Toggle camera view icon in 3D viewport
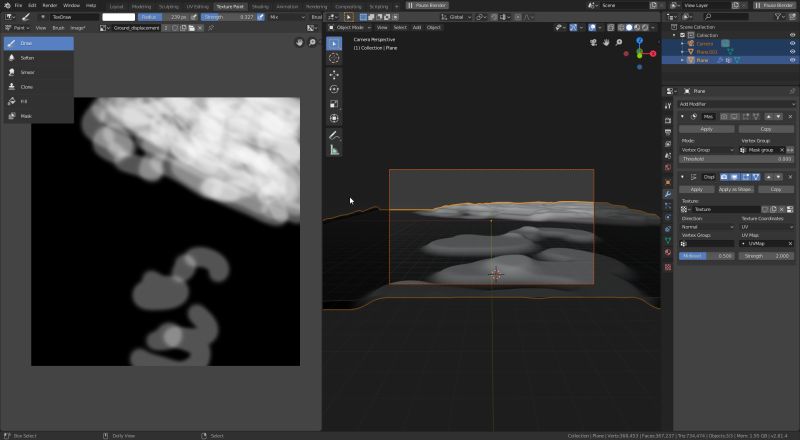This screenshot has width=800, height=440. tap(593, 42)
